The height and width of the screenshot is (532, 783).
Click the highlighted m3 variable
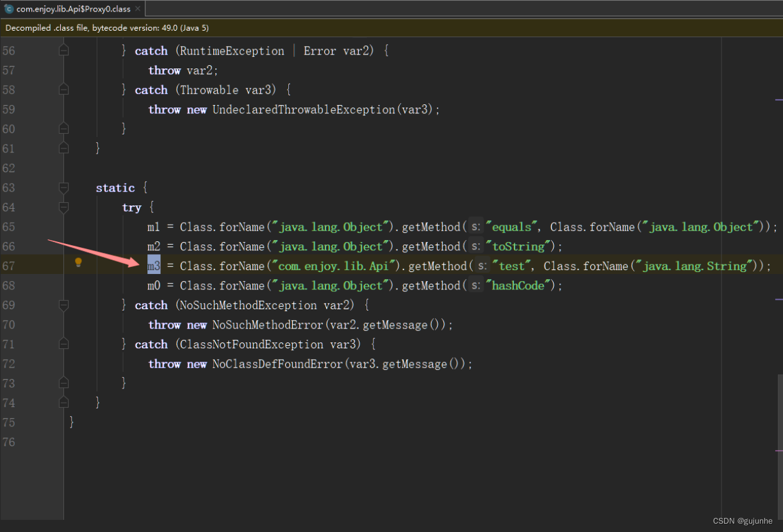(154, 266)
